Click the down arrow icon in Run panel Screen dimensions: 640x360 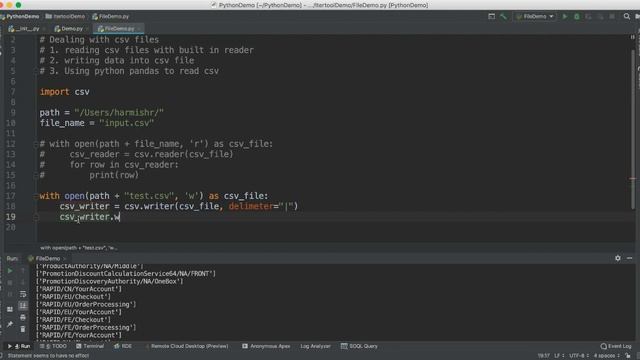point(23,282)
